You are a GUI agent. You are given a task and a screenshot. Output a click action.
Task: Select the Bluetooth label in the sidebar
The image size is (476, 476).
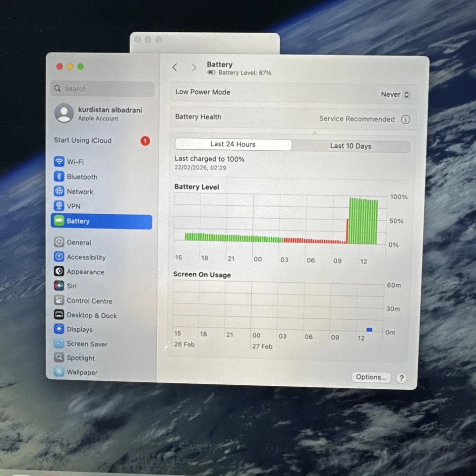[x=82, y=177]
